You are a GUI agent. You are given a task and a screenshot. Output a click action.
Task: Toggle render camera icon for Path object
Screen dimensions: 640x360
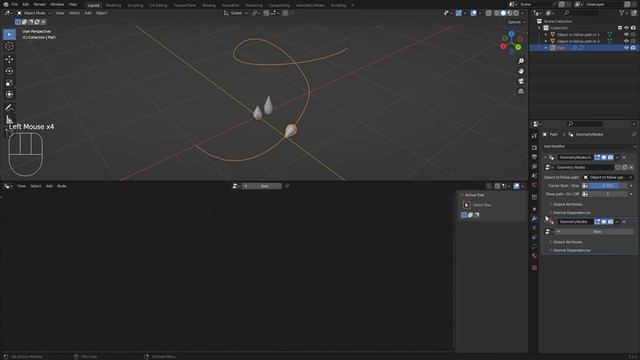(x=633, y=48)
